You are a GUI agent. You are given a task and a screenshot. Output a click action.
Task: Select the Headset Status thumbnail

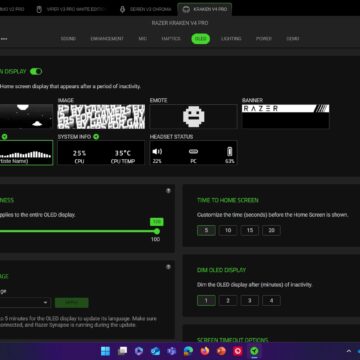tap(193, 153)
